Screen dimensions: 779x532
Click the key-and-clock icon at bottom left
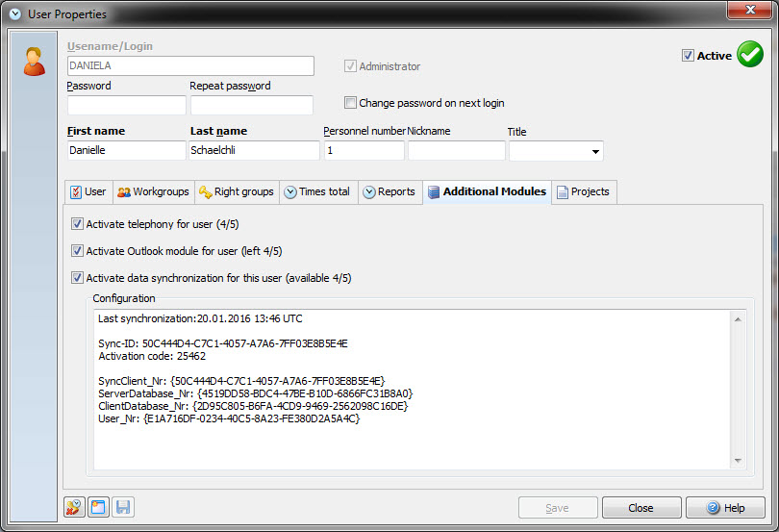click(74, 508)
